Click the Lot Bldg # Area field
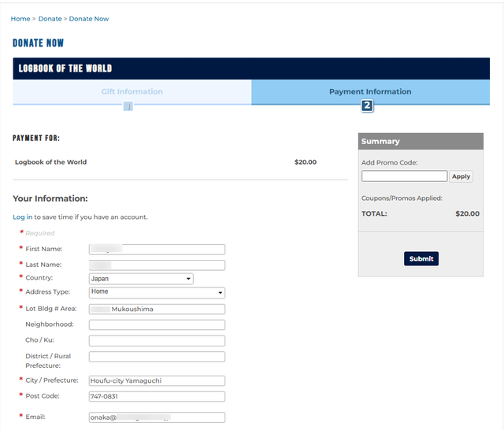The image size is (504, 430). 157,310
